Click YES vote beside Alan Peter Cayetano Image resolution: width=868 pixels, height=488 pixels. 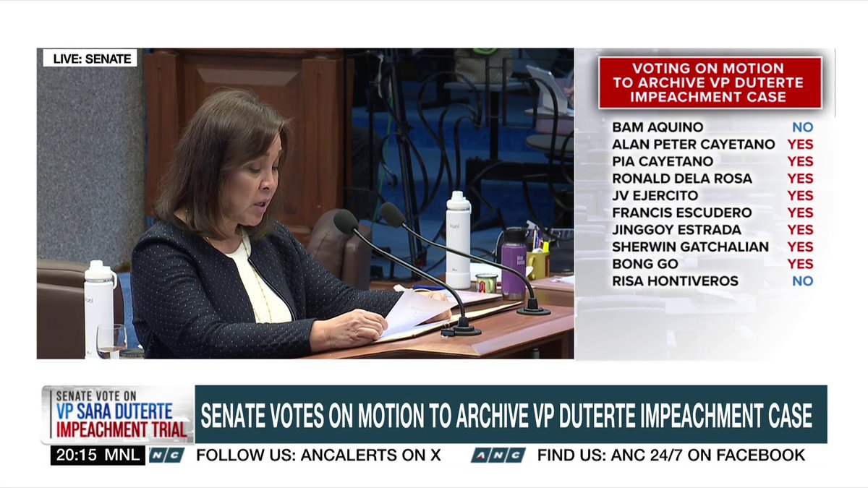[x=801, y=144]
